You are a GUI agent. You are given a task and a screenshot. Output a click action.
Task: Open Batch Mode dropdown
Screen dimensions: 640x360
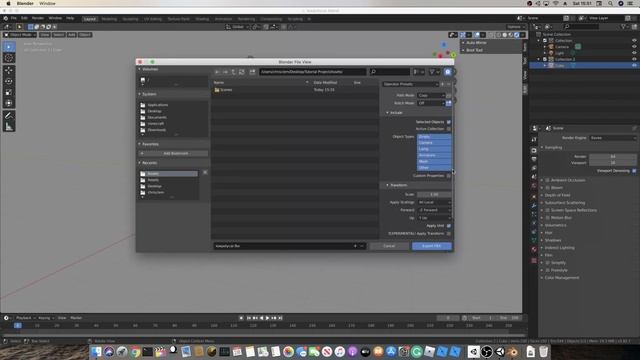coord(431,103)
